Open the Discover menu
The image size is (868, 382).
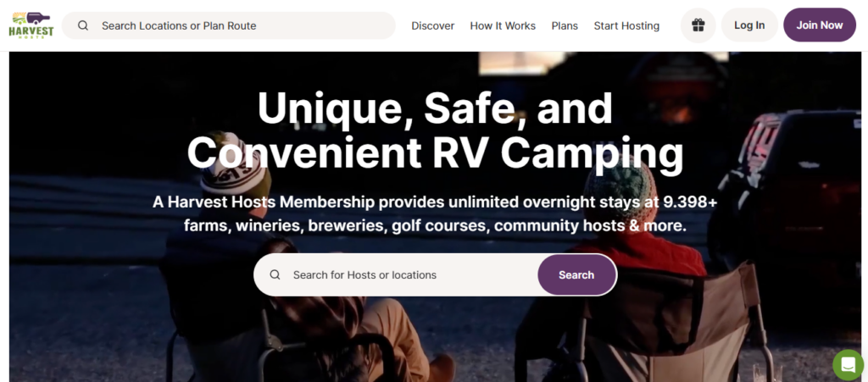pyautogui.click(x=433, y=25)
